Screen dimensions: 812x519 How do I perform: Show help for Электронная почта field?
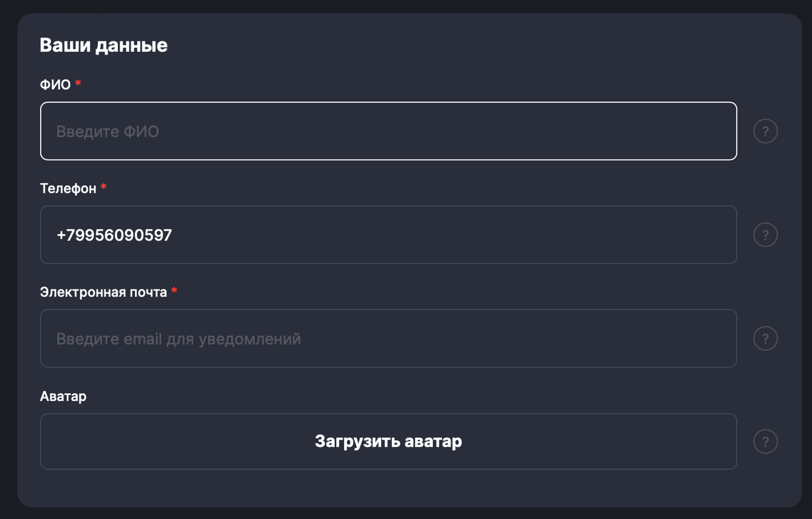(x=765, y=338)
